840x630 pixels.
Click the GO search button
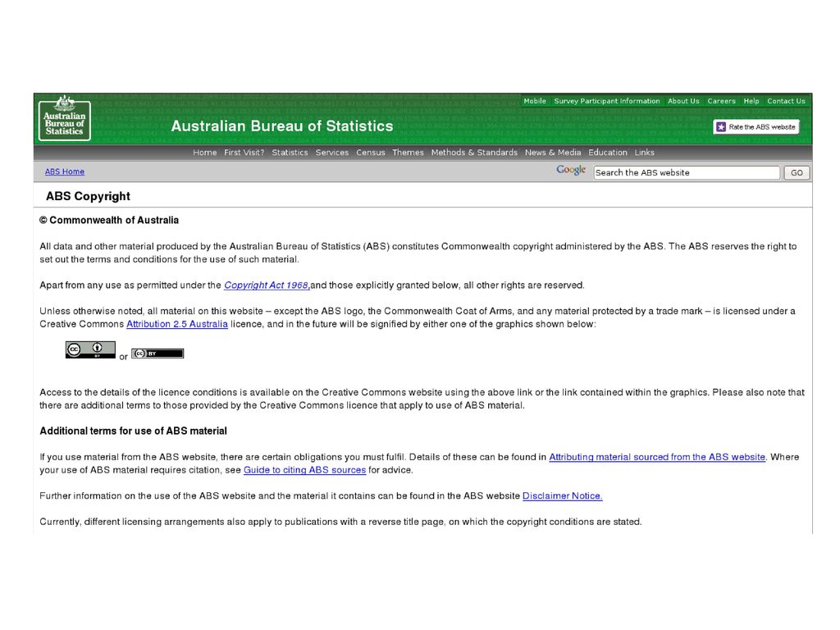(x=797, y=172)
